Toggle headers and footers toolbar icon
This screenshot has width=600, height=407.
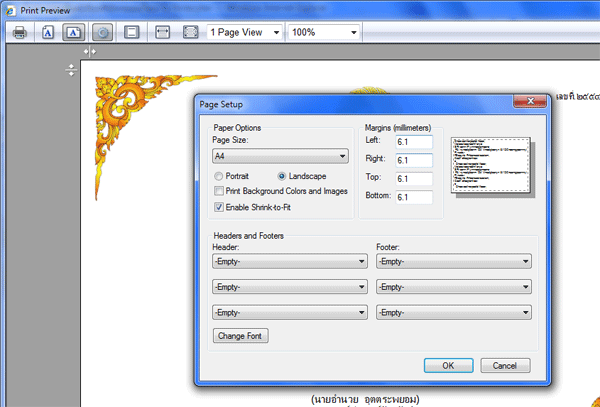(131, 32)
